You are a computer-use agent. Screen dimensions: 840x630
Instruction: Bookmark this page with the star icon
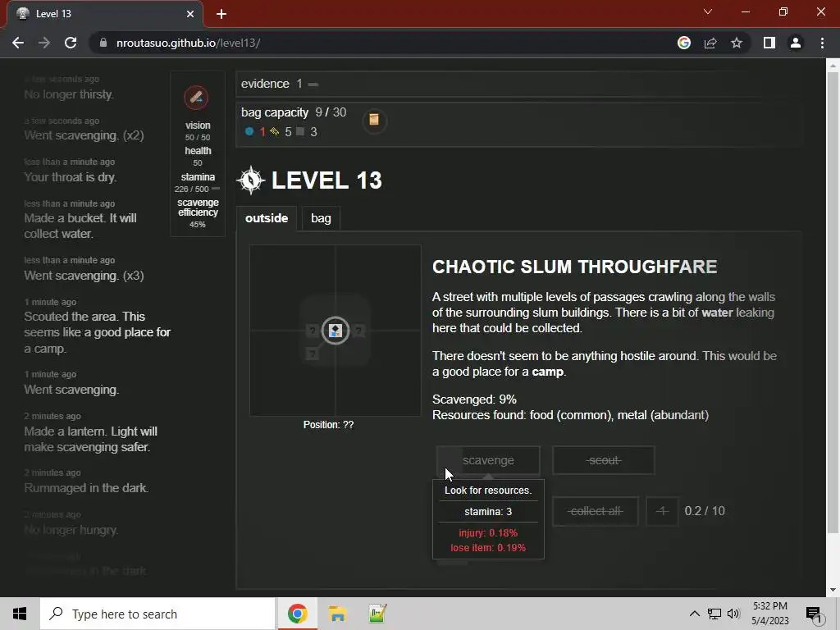pyautogui.click(x=737, y=43)
